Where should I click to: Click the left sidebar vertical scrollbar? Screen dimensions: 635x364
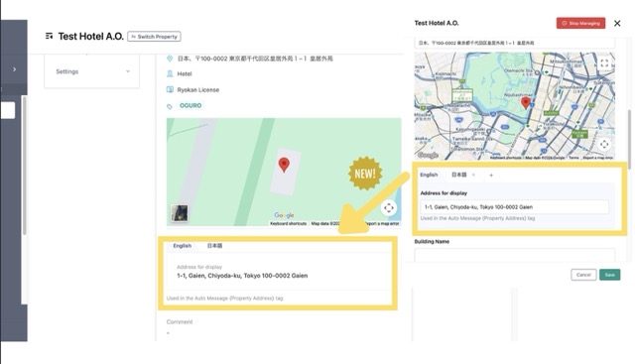point(24,166)
